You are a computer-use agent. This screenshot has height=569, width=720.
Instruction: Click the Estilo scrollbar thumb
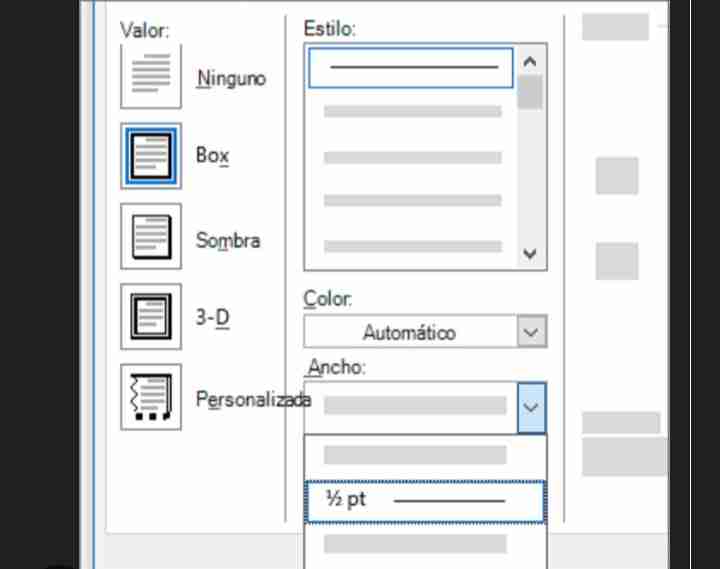[530, 92]
